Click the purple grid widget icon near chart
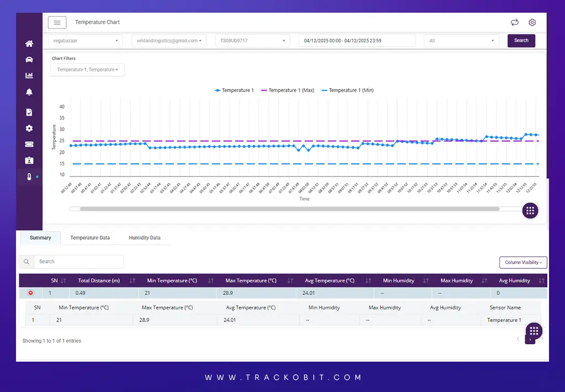The height and width of the screenshot is (392, 565). [x=530, y=210]
